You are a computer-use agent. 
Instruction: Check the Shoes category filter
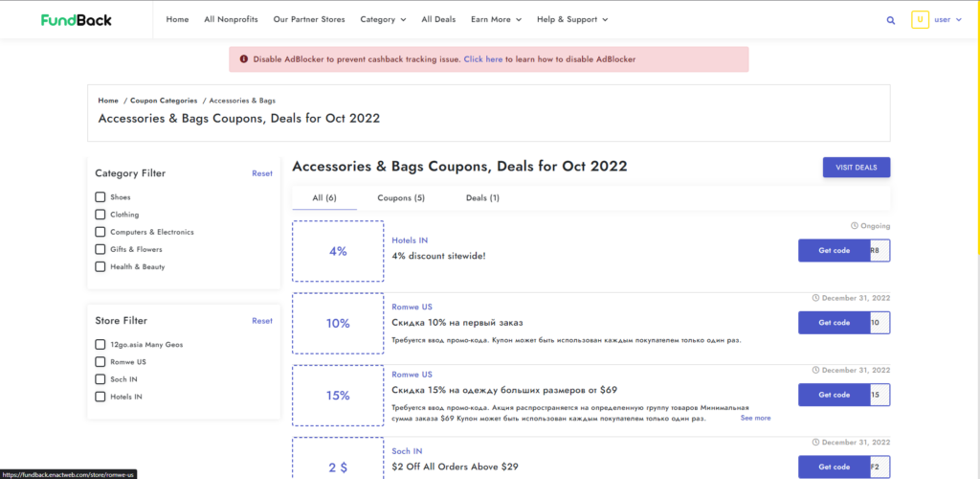(x=100, y=197)
